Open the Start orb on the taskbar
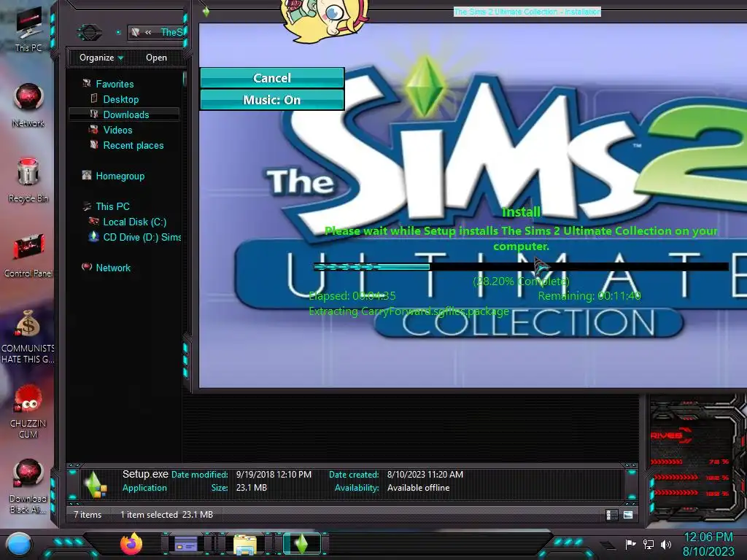Screen dimensions: 747x560 click(18, 544)
